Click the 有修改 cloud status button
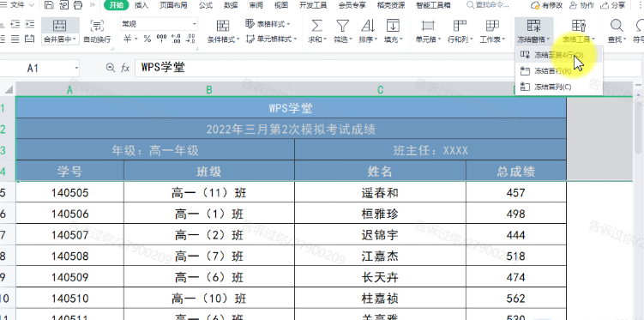Screen dimensions: 644x320 coord(546,5)
